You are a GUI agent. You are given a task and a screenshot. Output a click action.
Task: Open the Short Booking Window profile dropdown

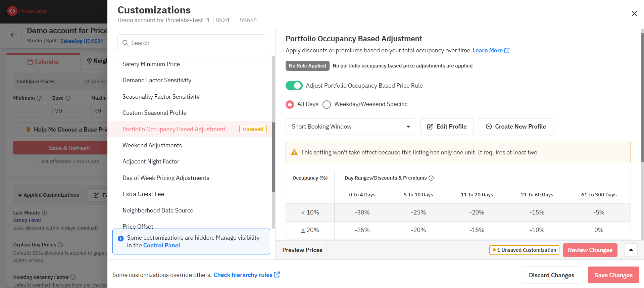coord(350,127)
